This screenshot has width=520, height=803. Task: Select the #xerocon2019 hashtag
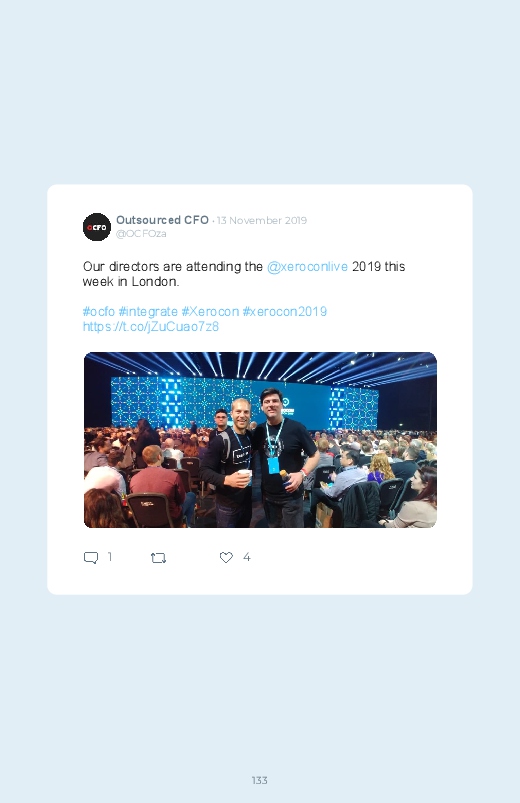point(284,311)
